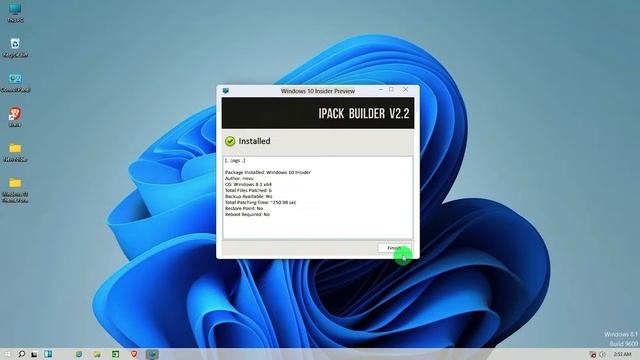Minimize the Windows 10 Insider Preview window
This screenshot has height=360, width=640.
pos(380,89)
